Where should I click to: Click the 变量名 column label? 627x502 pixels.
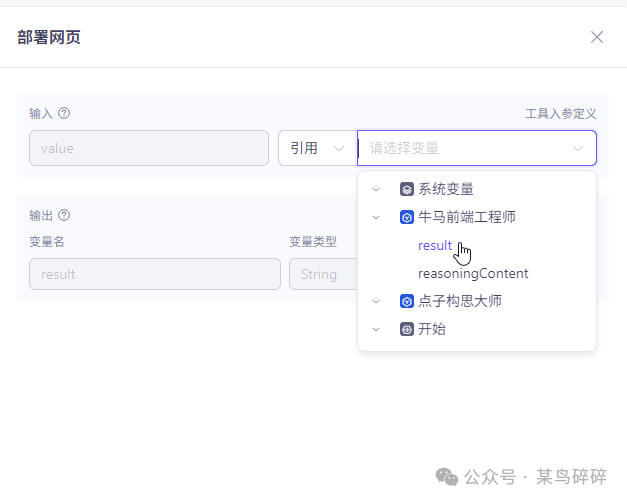click(47, 242)
